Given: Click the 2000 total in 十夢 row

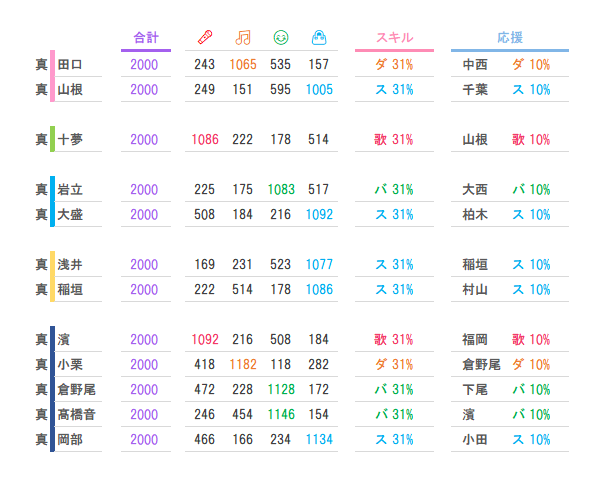Looking at the screenshot, I should click(x=144, y=139).
